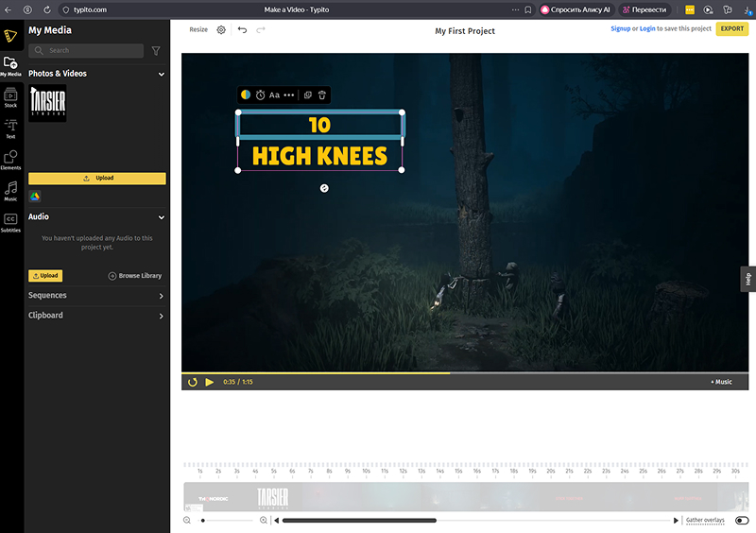
Task: Open more options in text toolbar
Action: 289,95
